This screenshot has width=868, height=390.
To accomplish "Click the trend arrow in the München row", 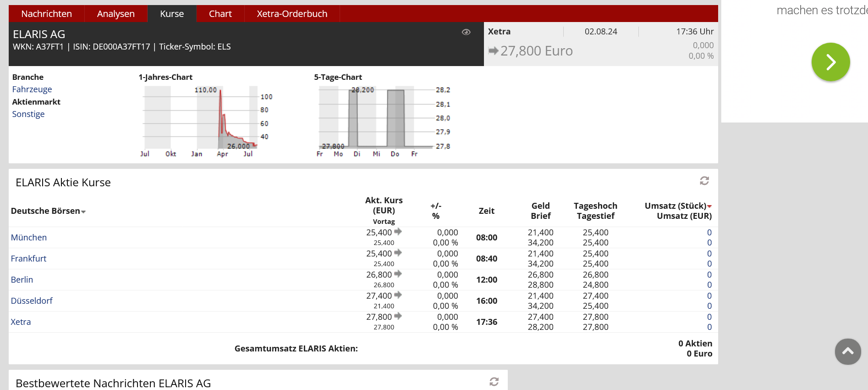I will point(398,232).
